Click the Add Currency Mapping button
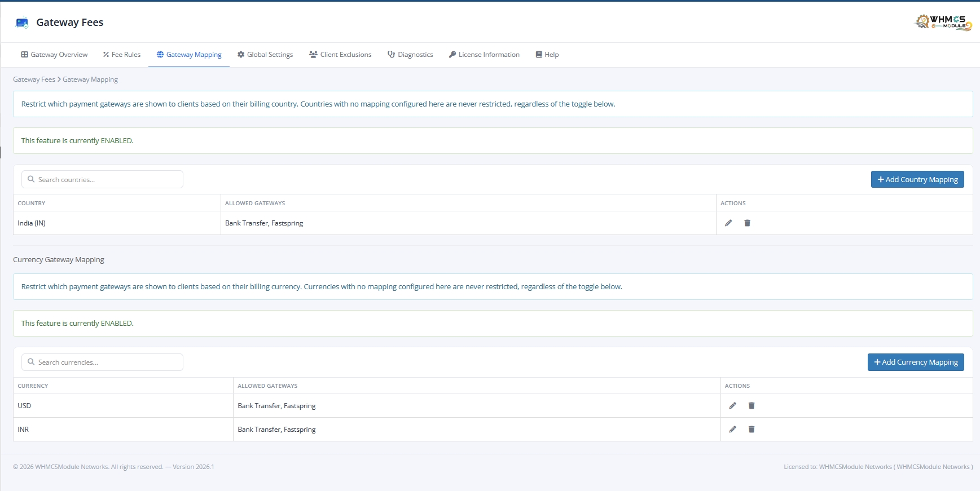The height and width of the screenshot is (491, 980). click(x=916, y=362)
